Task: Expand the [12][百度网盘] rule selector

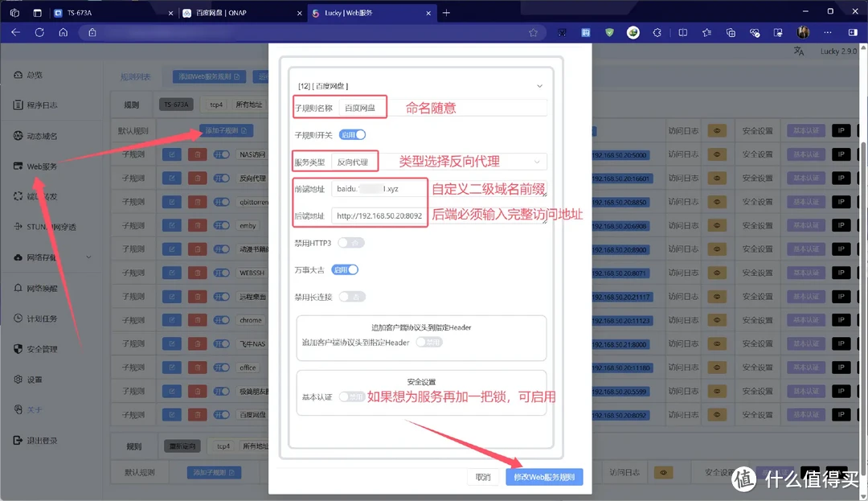Action: (x=539, y=85)
